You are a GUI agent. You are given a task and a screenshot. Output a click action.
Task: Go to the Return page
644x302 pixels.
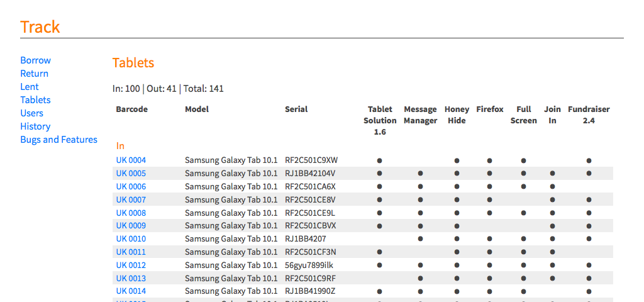tap(35, 74)
